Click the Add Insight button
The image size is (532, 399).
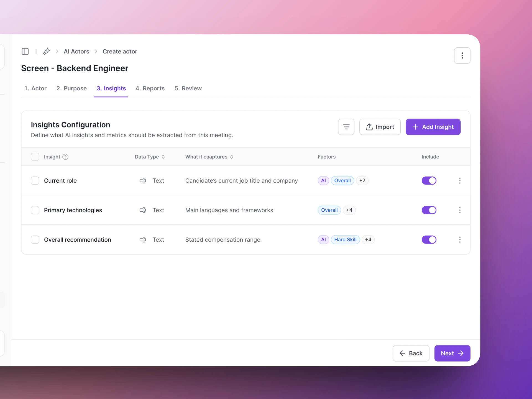click(433, 127)
